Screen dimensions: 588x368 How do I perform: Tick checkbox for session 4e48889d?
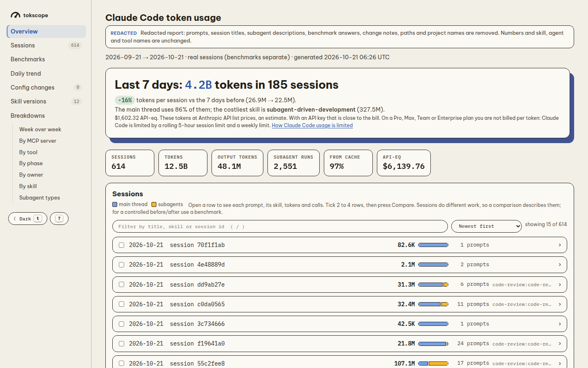point(121,265)
